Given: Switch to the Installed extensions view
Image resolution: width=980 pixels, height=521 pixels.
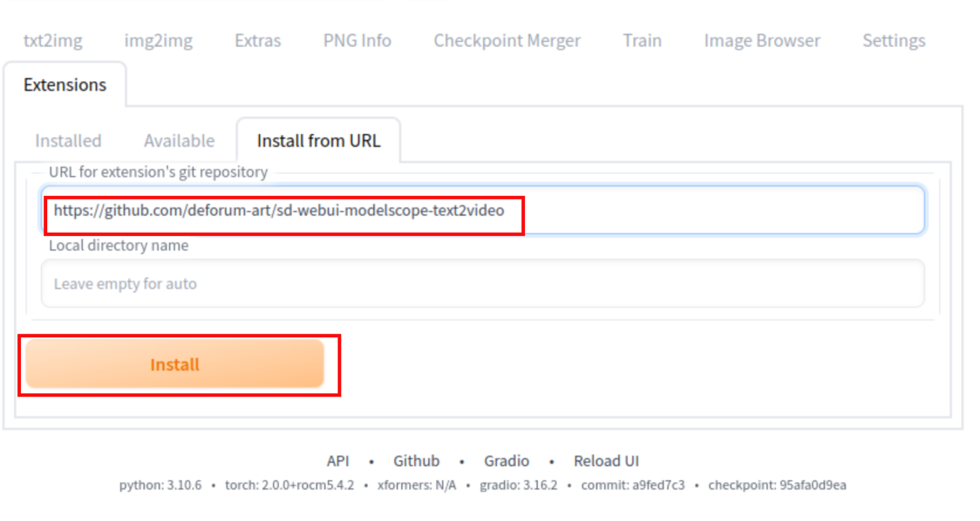Looking at the screenshot, I should point(68,141).
